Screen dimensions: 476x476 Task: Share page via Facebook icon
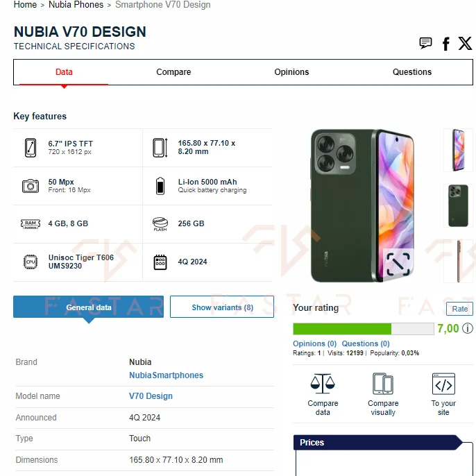(x=445, y=44)
